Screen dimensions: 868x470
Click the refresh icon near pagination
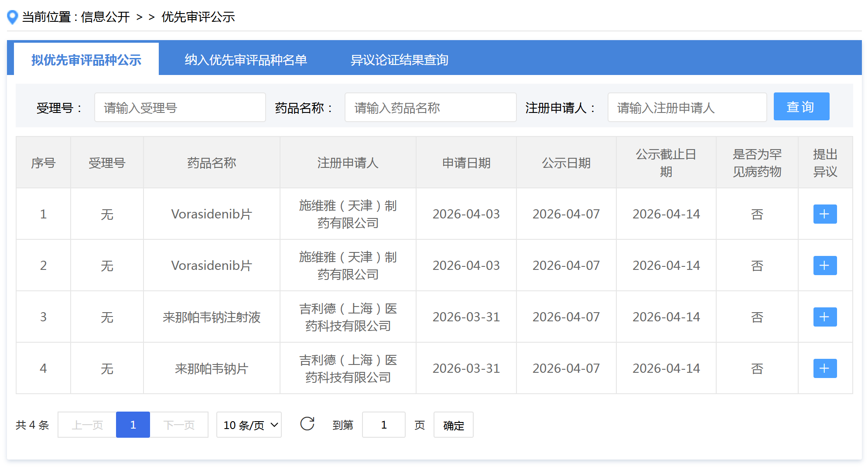[x=308, y=424]
